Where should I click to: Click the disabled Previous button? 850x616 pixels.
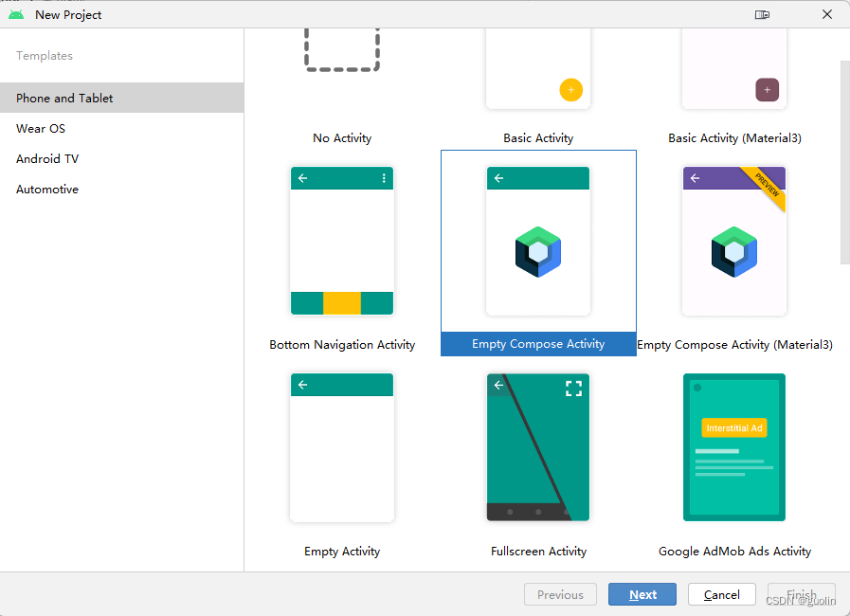tap(561, 594)
